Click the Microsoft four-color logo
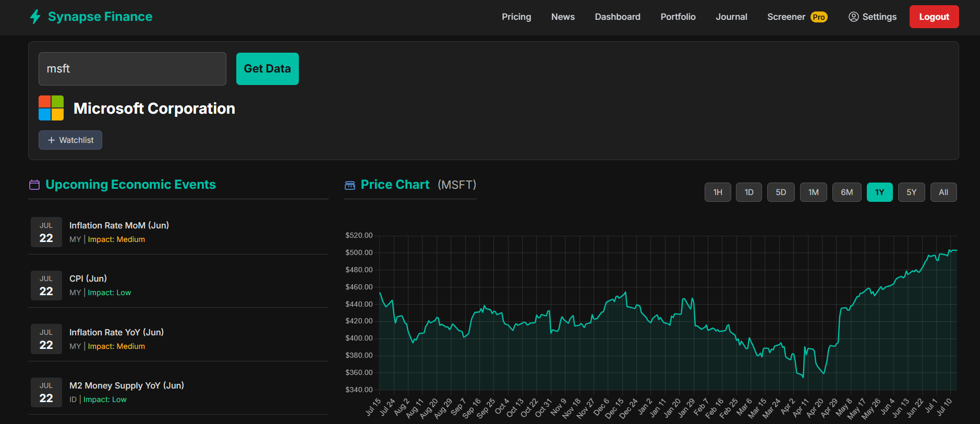This screenshot has height=424, width=980. (x=51, y=108)
